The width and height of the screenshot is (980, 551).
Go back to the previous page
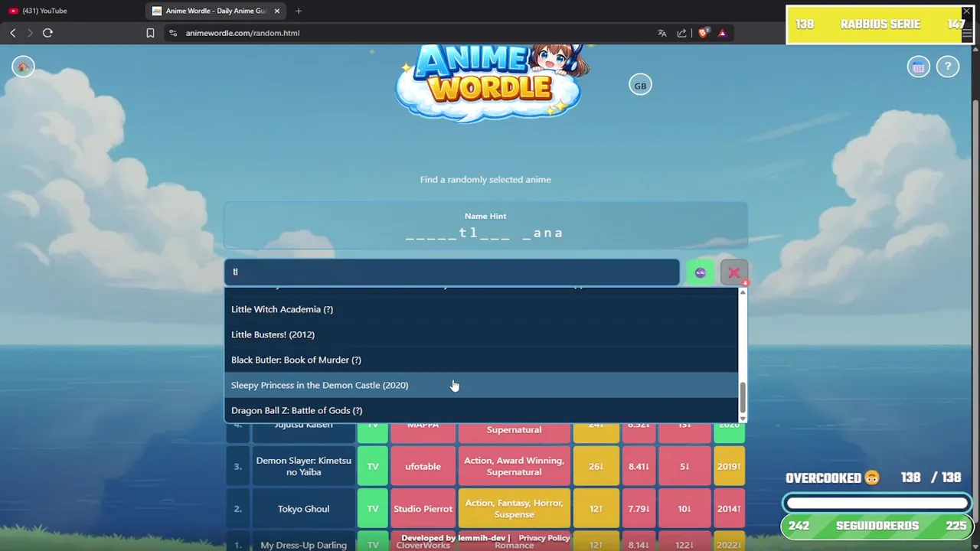point(13,33)
